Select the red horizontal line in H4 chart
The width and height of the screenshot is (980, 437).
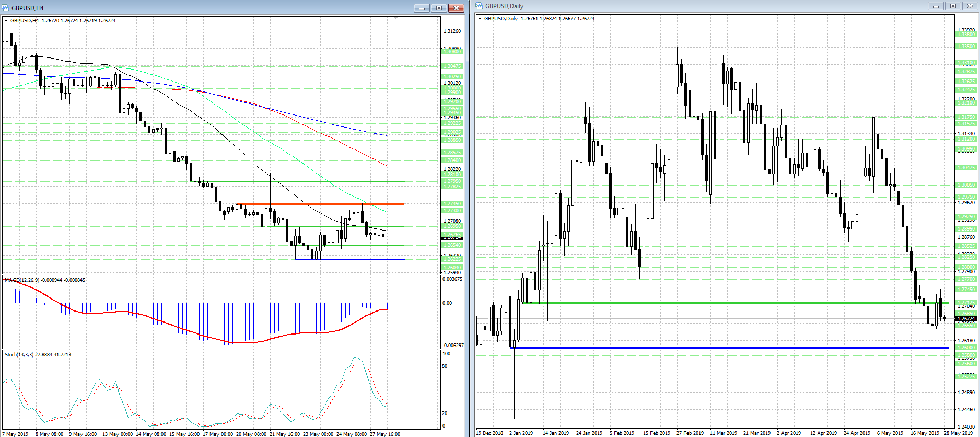[320, 204]
